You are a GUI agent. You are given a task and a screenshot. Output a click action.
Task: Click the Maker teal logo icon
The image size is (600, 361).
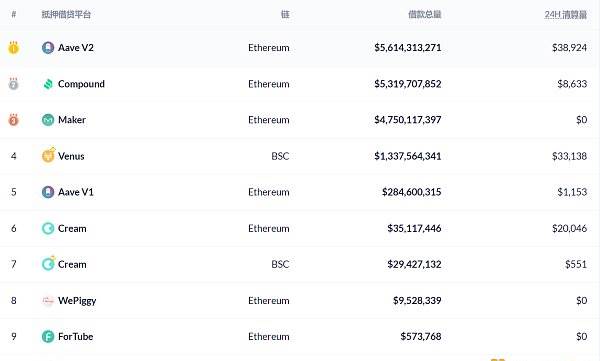[x=48, y=120]
